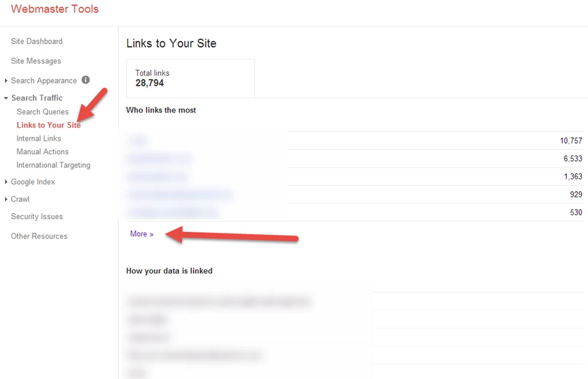This screenshot has height=379, width=588.
Task: Open the Manual Actions page
Action: 42,151
